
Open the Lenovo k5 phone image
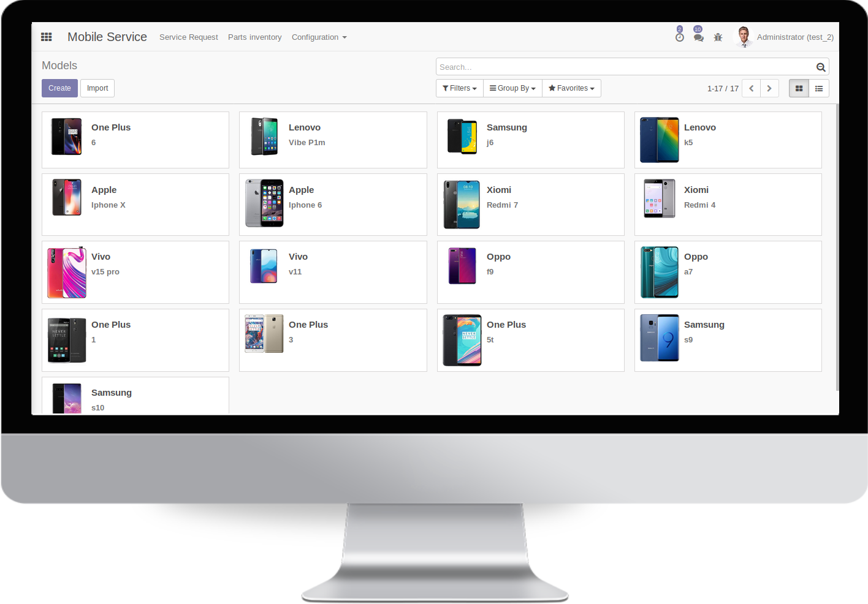660,140
